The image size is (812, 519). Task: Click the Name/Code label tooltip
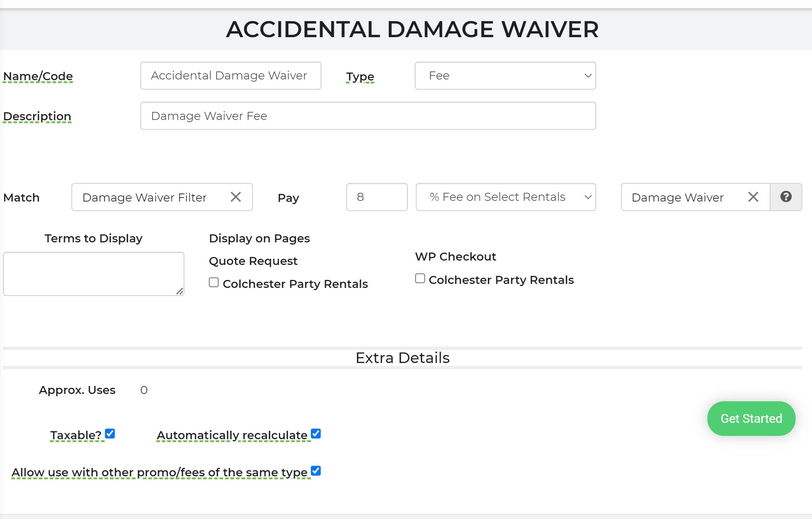coord(38,76)
